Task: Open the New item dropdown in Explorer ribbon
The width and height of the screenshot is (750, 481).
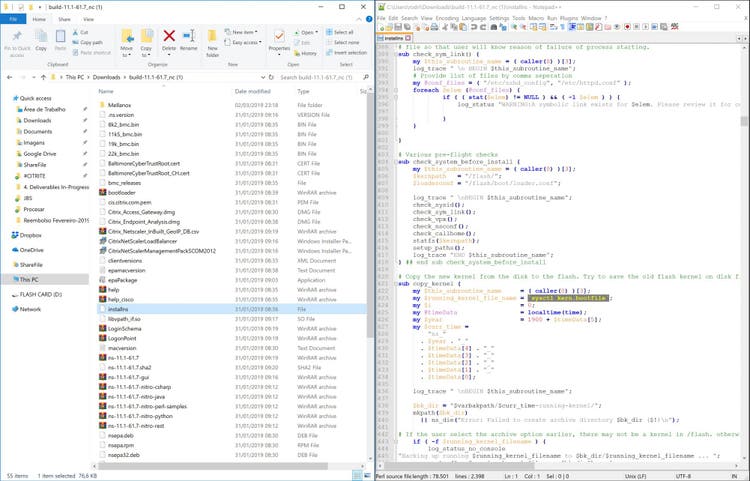Action: pos(241,32)
